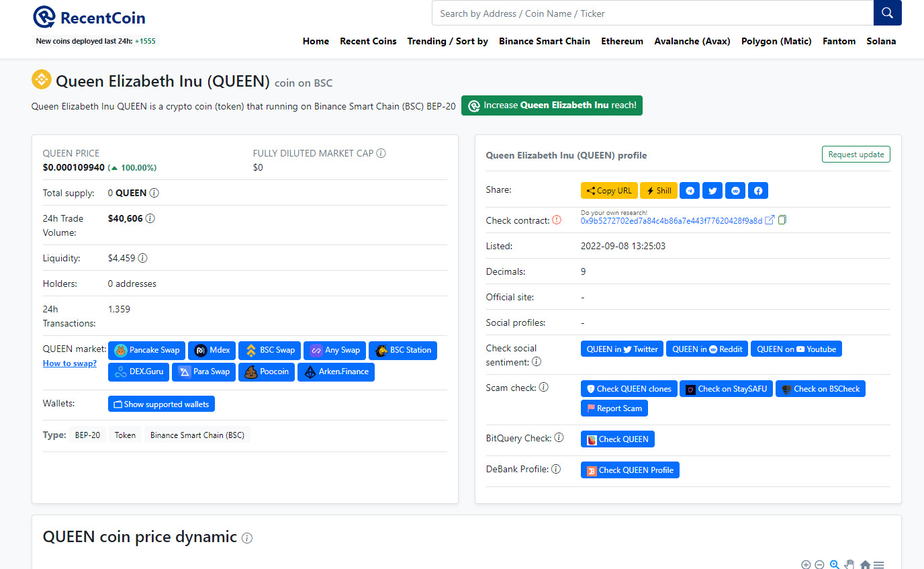Click Check on StaySAFU button
This screenshot has height=569, width=924.
click(727, 389)
